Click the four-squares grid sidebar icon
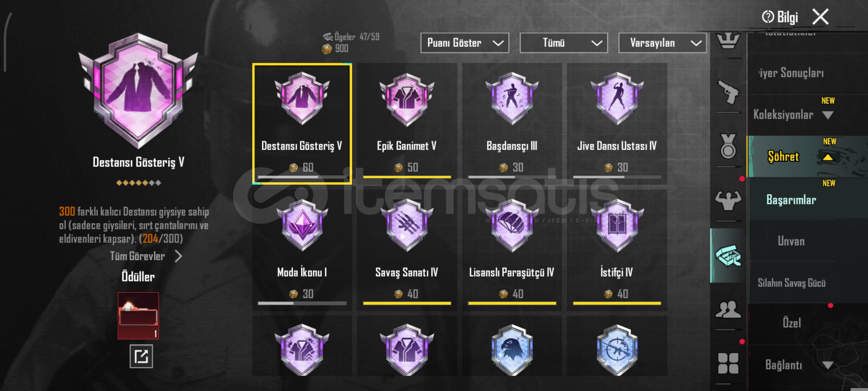Screen dimensions: 868x391 pos(728,363)
